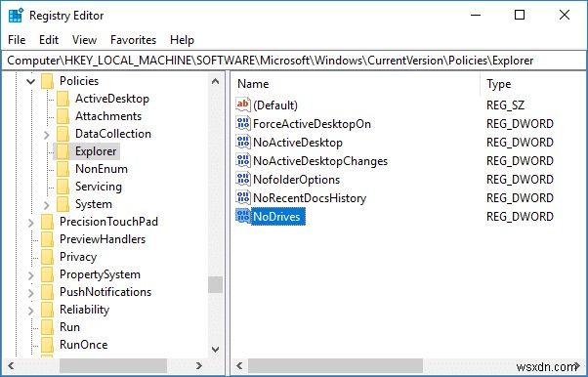The image size is (588, 377).
Task: Click the PrecisionTouchPad folder icon
Action: coord(47,222)
